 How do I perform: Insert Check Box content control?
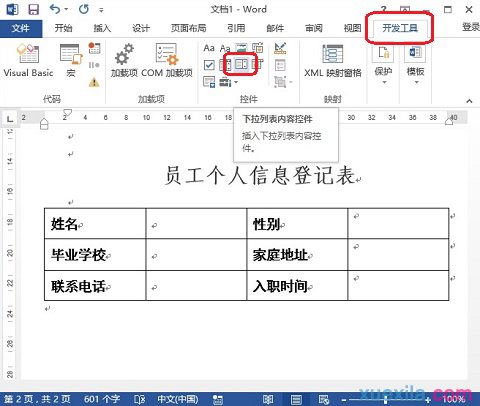(209, 65)
